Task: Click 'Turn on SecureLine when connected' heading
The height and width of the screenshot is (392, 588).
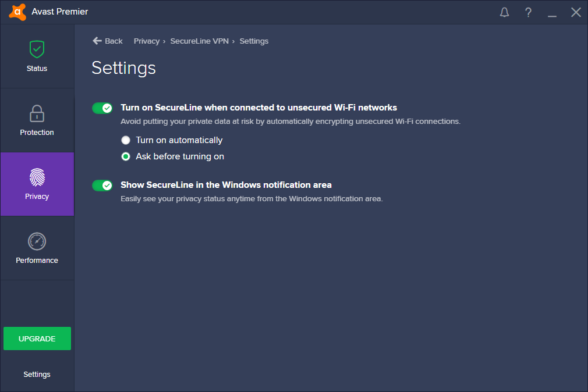Action: [x=258, y=108]
